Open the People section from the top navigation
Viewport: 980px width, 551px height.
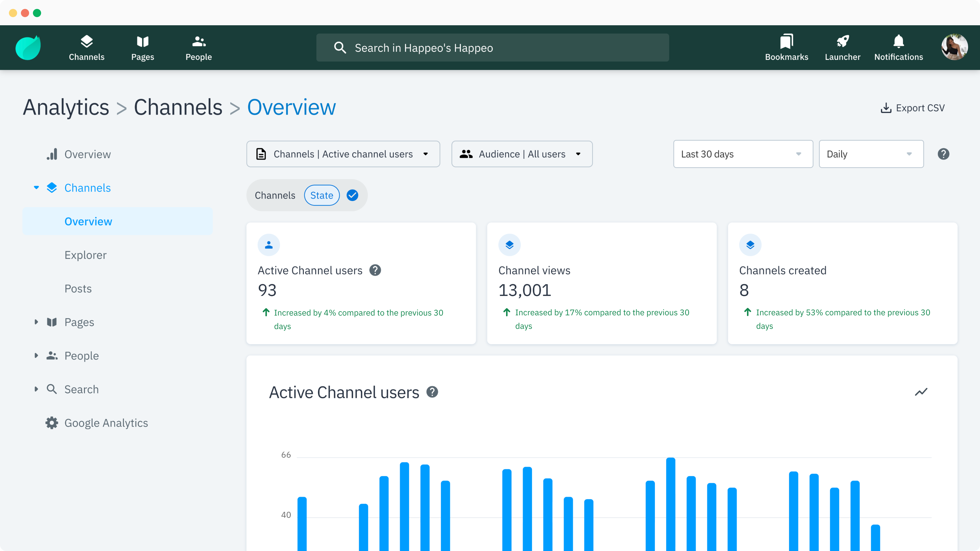click(x=198, y=47)
